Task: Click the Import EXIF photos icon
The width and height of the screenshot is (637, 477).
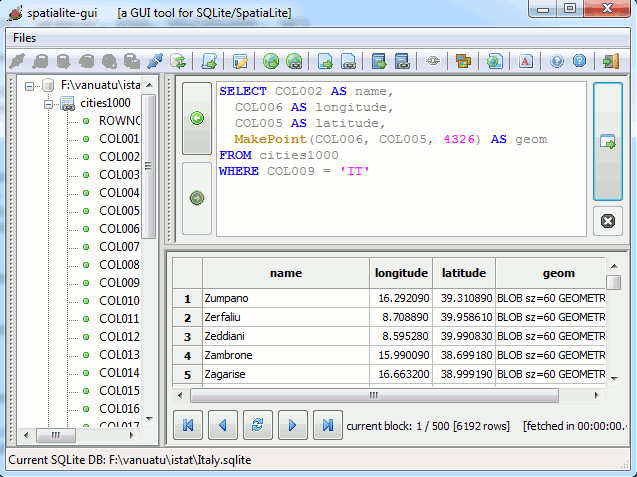Action: click(464, 61)
